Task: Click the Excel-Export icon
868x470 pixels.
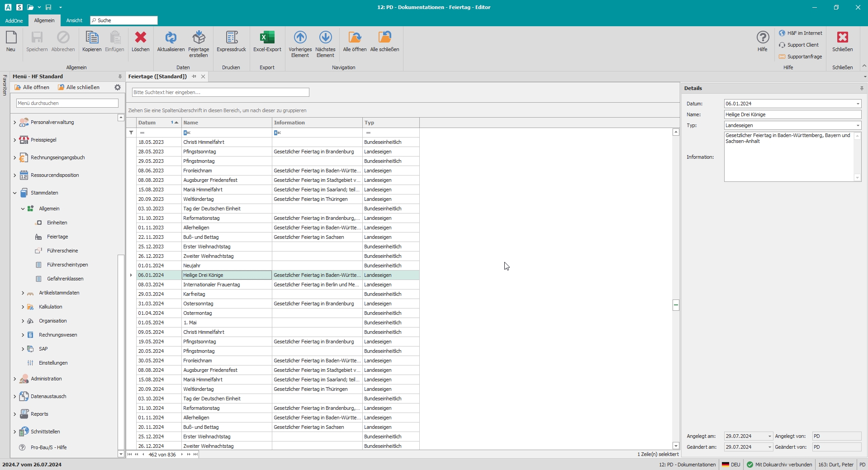Action: click(267, 38)
